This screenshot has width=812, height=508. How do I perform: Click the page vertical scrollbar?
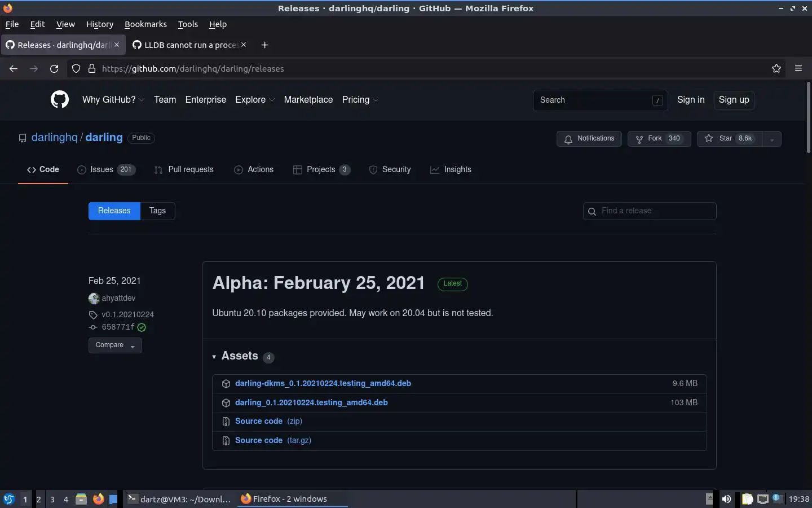[x=808, y=117]
